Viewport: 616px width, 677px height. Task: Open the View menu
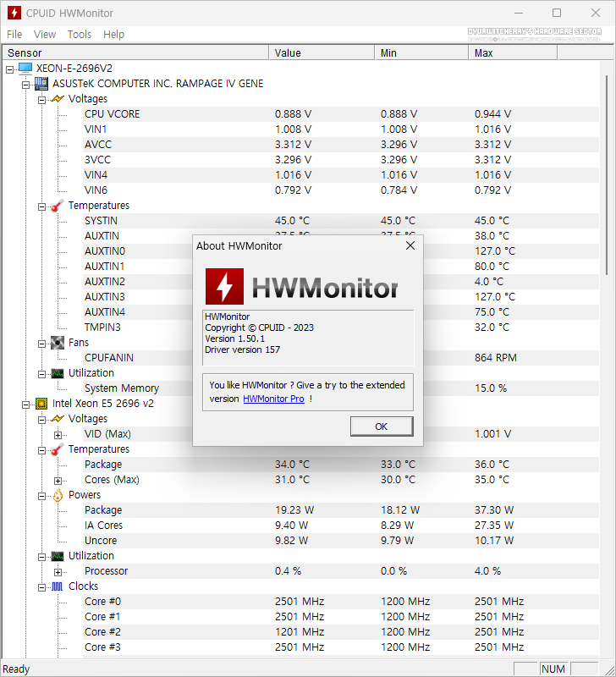click(45, 34)
